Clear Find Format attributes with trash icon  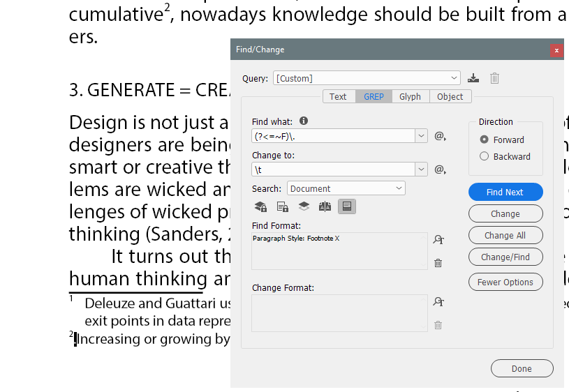click(438, 263)
